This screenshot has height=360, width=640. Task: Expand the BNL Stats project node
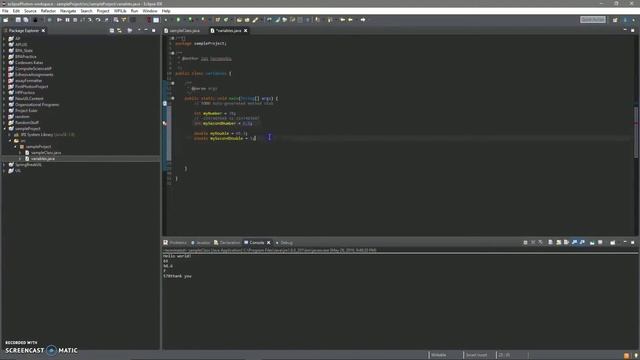(x=4, y=51)
